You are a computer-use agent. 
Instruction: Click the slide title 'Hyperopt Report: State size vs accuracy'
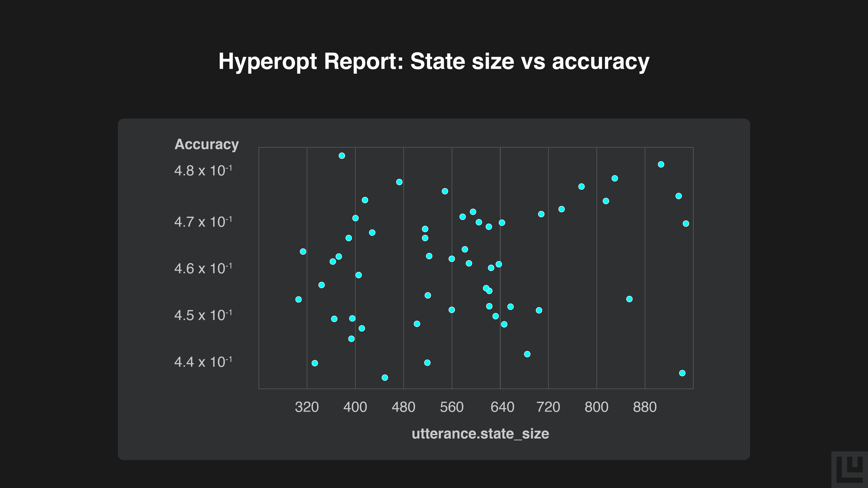tap(434, 61)
